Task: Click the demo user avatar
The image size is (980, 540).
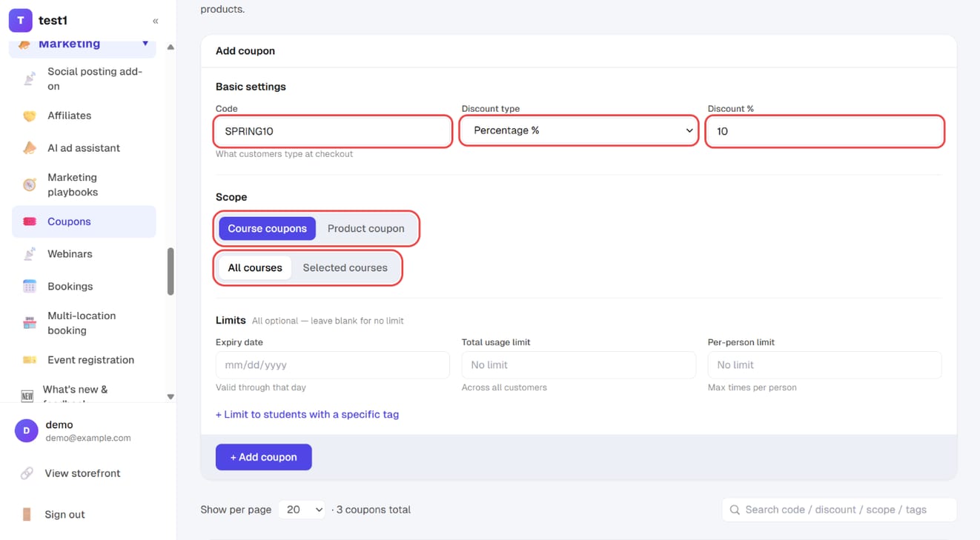Action: pyautogui.click(x=27, y=430)
